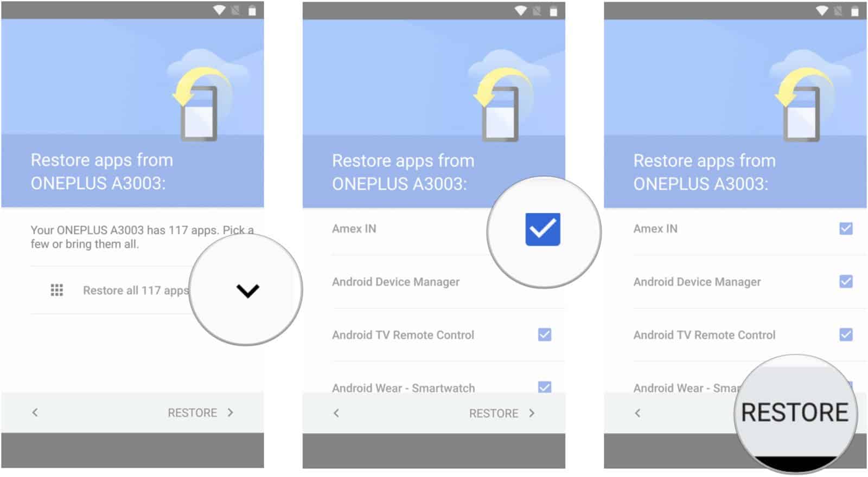Tap RESTORE on the middle phone screen
This screenshot has height=477, width=868.
pyautogui.click(x=494, y=413)
